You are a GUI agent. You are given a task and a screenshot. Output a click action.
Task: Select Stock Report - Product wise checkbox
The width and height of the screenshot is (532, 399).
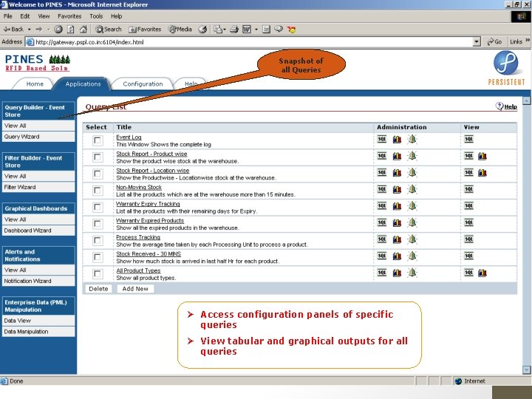(x=98, y=157)
